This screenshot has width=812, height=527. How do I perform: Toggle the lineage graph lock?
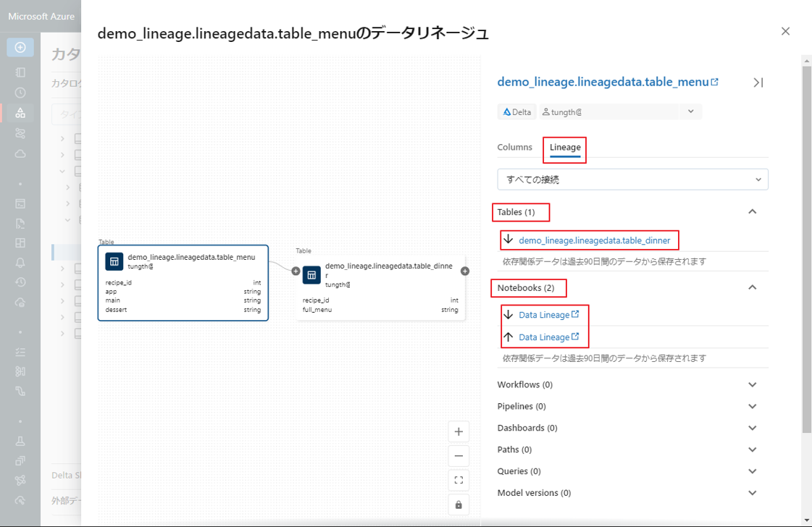point(459,505)
